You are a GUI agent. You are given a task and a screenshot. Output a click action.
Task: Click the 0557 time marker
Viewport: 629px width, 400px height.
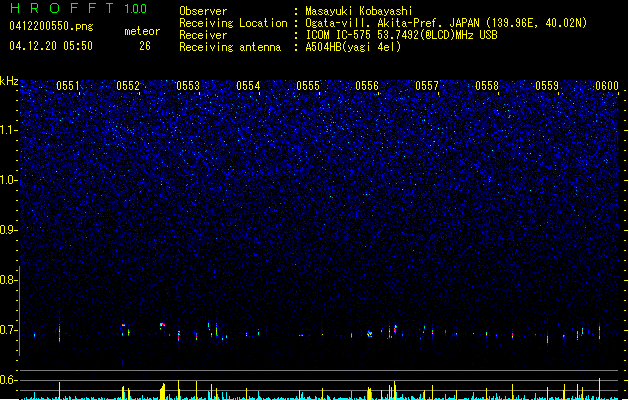(x=427, y=86)
